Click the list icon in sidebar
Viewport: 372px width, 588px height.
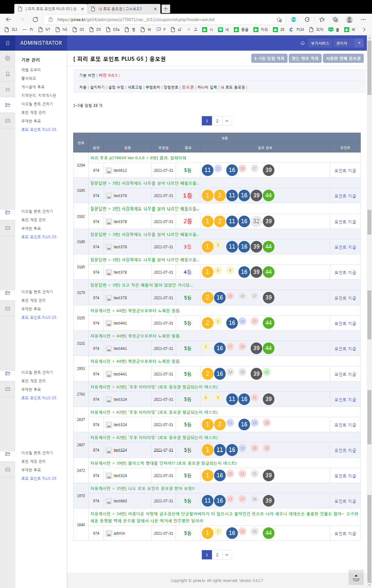click(x=8, y=89)
